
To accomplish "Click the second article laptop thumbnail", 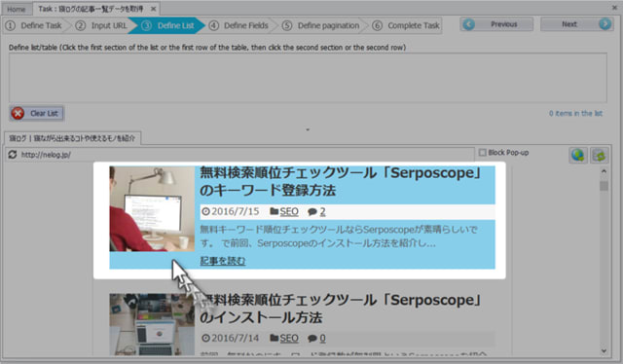I will click(152, 324).
